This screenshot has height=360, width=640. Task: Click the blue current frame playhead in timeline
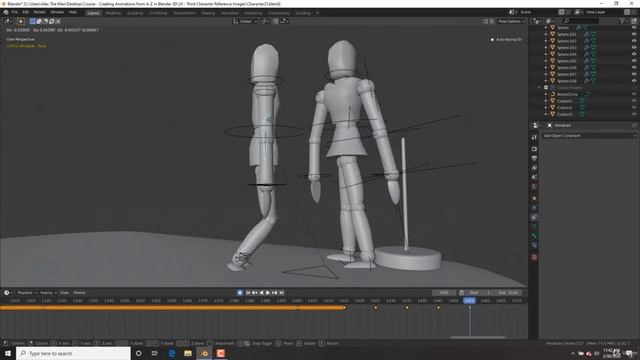tap(469, 300)
